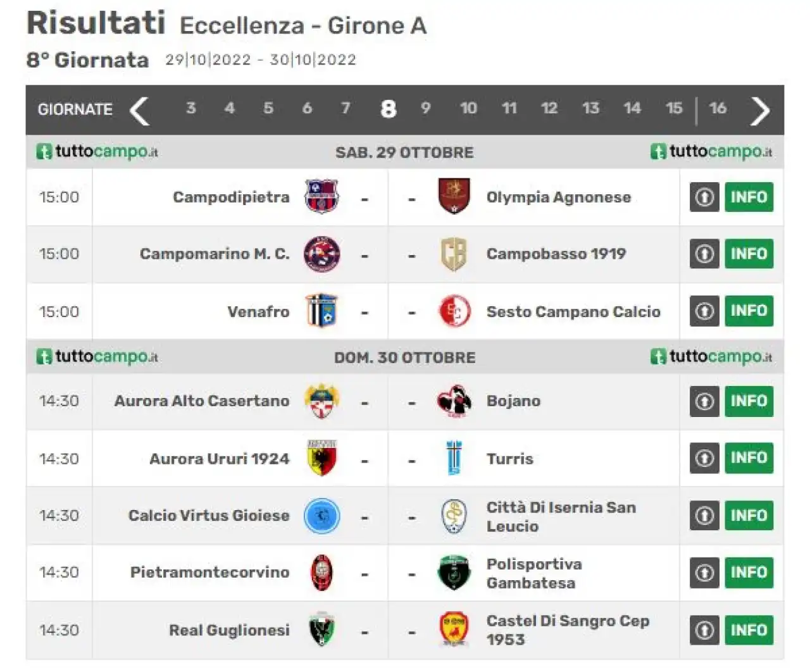Switch to giornata 9

[426, 108]
